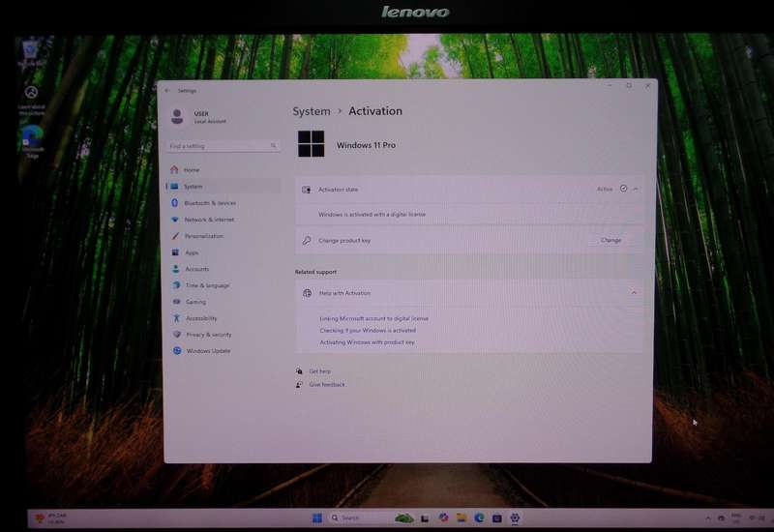The width and height of the screenshot is (774, 532).
Task: Click the Activation state row icon
Action: (307, 190)
